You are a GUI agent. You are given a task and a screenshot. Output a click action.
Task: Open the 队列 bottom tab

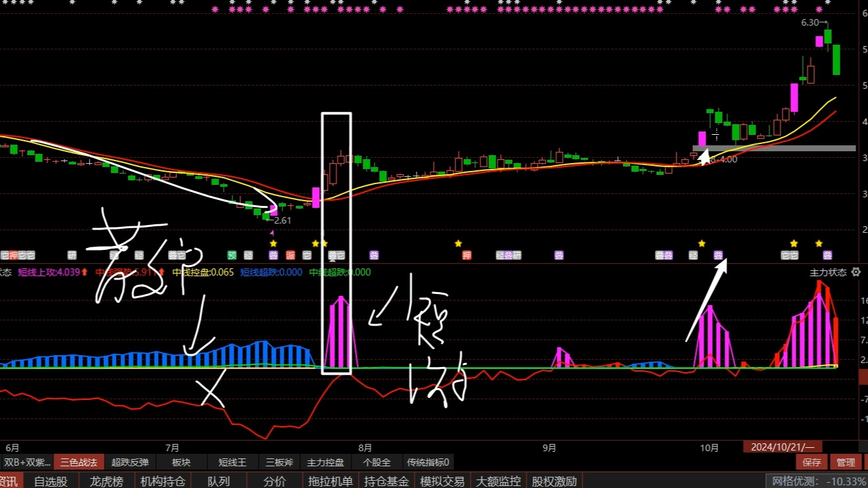[218, 481]
